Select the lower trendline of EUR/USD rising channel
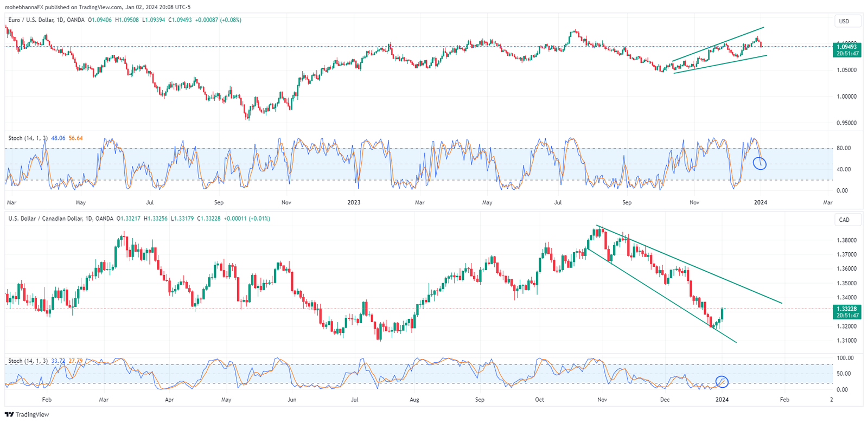This screenshot has height=423, width=868. pos(722,64)
